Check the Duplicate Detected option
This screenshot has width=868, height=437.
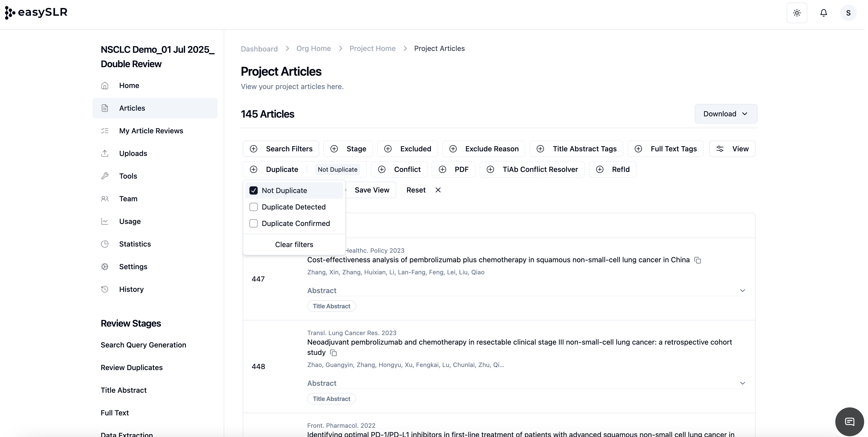(x=253, y=207)
